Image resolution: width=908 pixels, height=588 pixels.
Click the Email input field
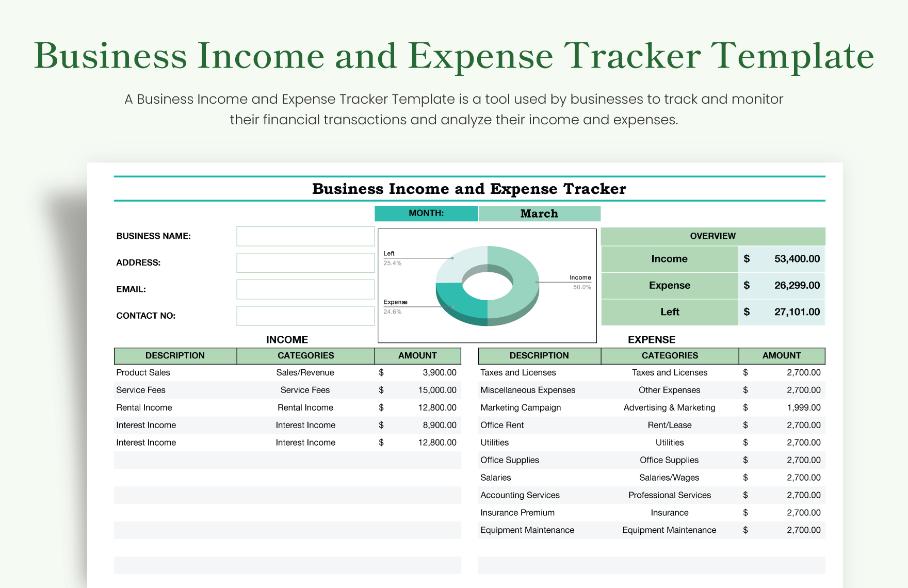[305, 289]
